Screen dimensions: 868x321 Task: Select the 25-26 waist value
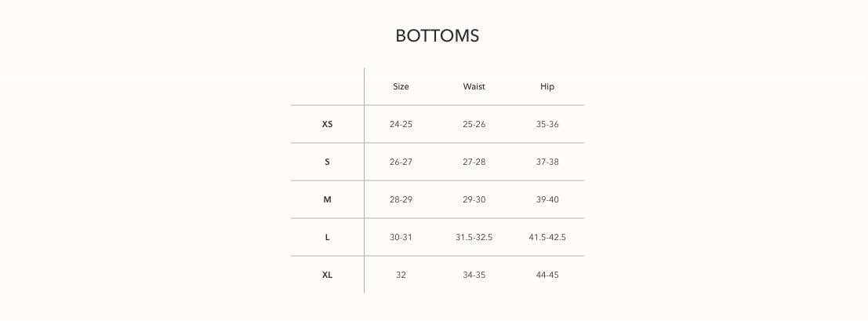click(x=474, y=124)
